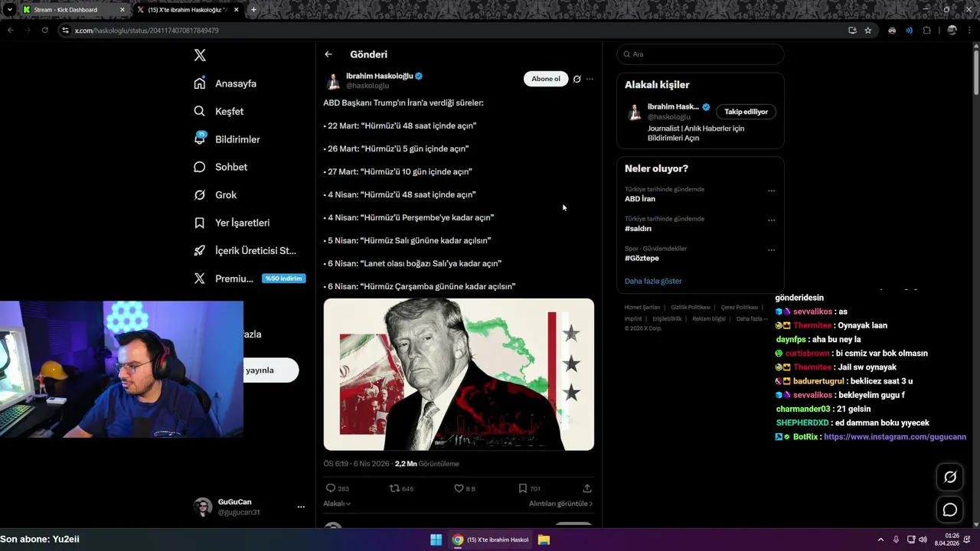Click the reply icon with 283
Screen dimensions: 980x551
click(x=331, y=488)
